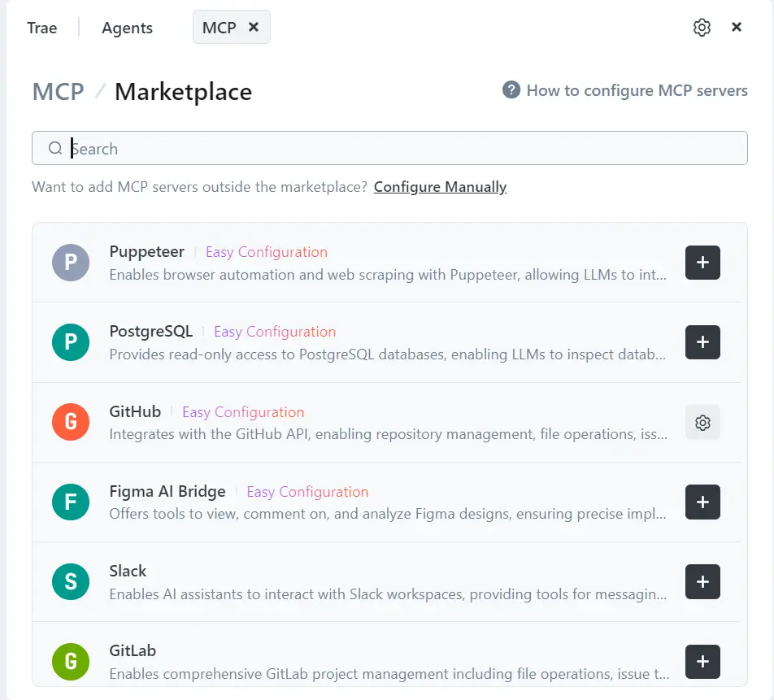774x700 pixels.
Task: Select the GitLab server title
Action: (x=133, y=651)
